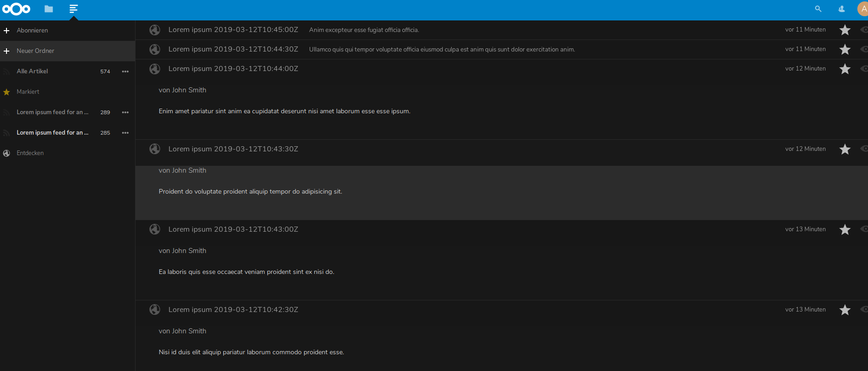
Task: Click body text 'Enim amet pariatur sint anim'
Action: 285,111
